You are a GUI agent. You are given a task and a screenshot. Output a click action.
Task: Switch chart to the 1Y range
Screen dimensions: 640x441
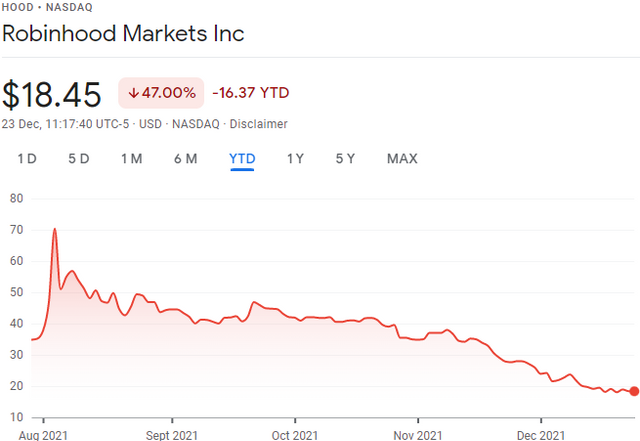(x=295, y=158)
